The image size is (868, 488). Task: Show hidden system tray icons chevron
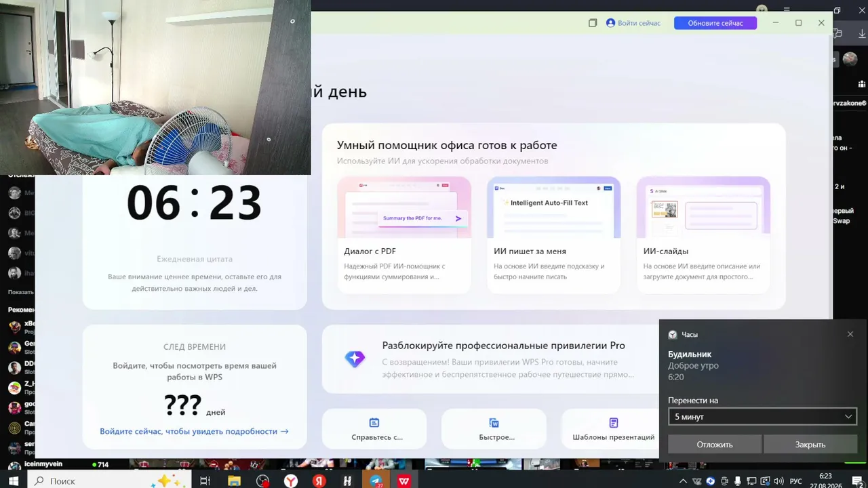pos(683,481)
